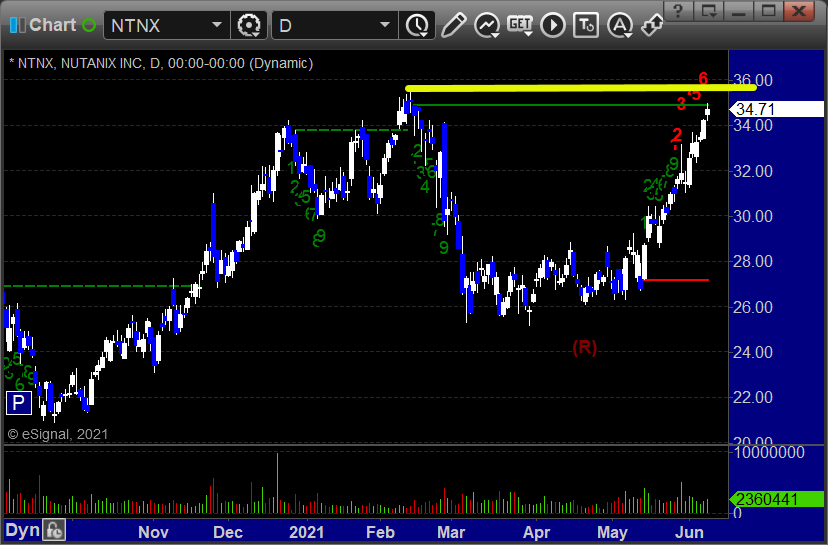Click the pin toolbar arrow icon

(x=652, y=25)
